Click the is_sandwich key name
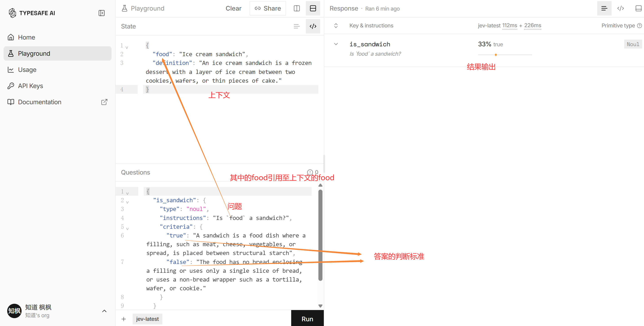Image resolution: width=644 pixels, height=326 pixels. (370, 44)
